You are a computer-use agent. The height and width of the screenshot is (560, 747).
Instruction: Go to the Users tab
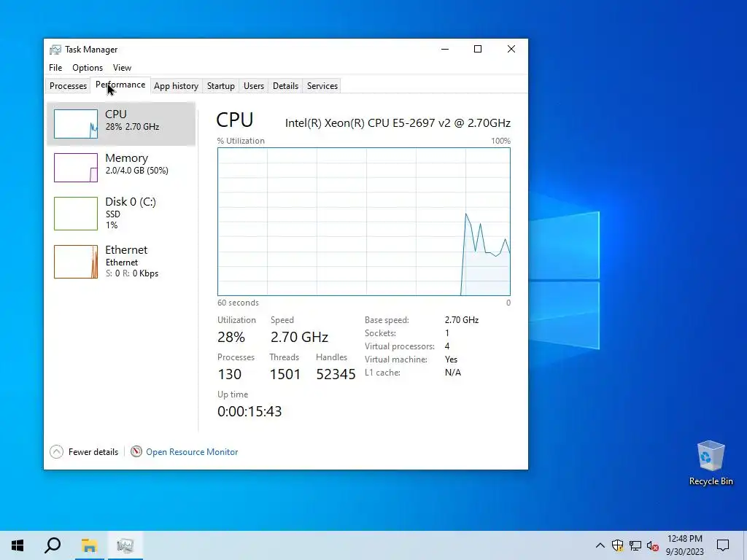pos(253,86)
